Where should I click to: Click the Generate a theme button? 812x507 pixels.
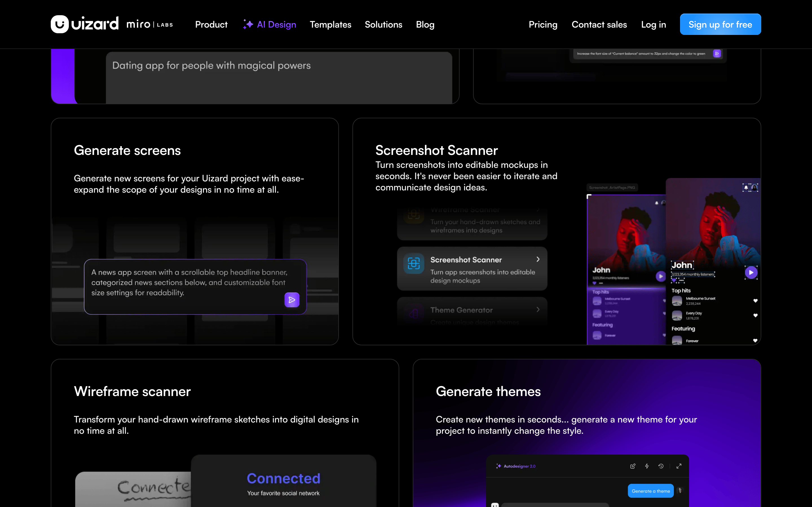click(x=651, y=491)
